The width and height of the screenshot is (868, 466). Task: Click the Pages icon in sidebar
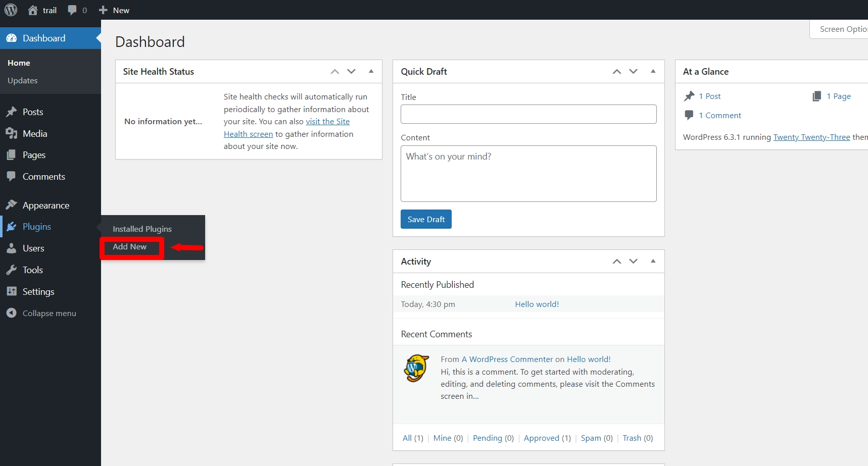12,154
